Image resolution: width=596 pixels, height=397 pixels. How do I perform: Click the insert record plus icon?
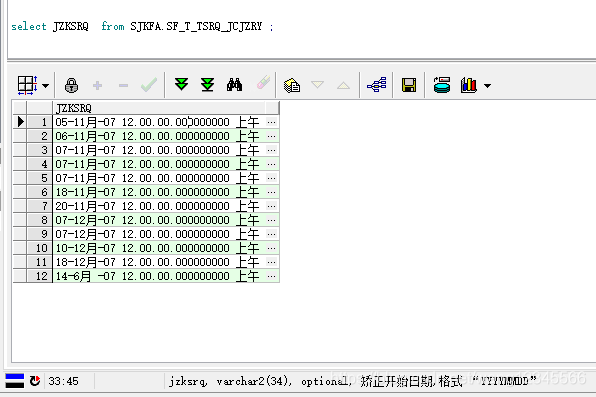97,85
